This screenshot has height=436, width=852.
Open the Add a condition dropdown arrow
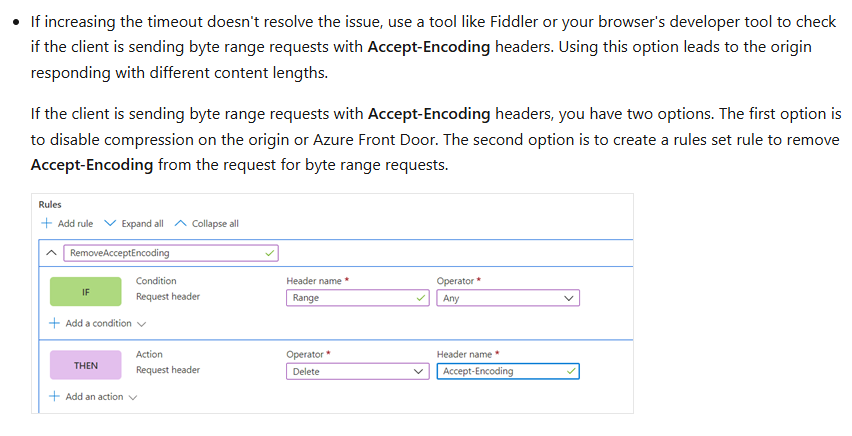pos(141,324)
